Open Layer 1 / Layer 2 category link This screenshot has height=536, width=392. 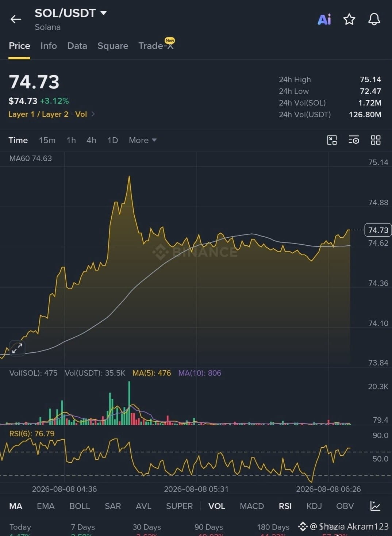(x=38, y=114)
